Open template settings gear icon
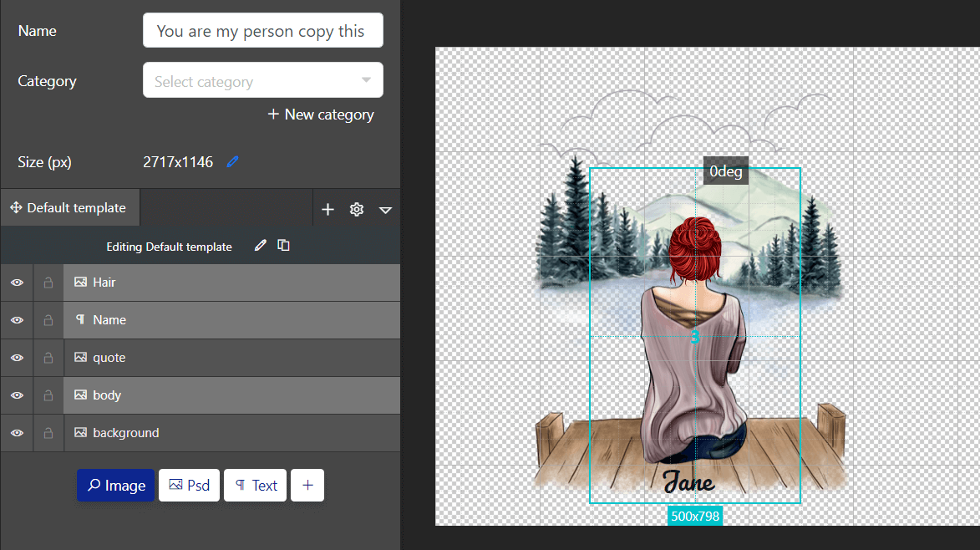 pyautogui.click(x=357, y=210)
